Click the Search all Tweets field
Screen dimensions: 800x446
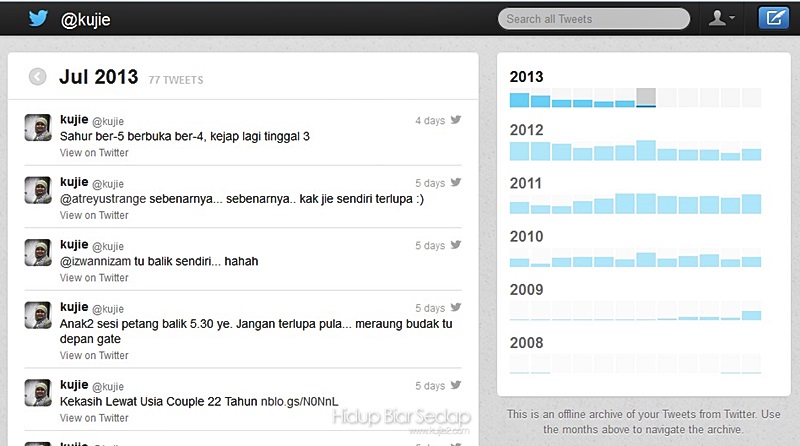596,18
